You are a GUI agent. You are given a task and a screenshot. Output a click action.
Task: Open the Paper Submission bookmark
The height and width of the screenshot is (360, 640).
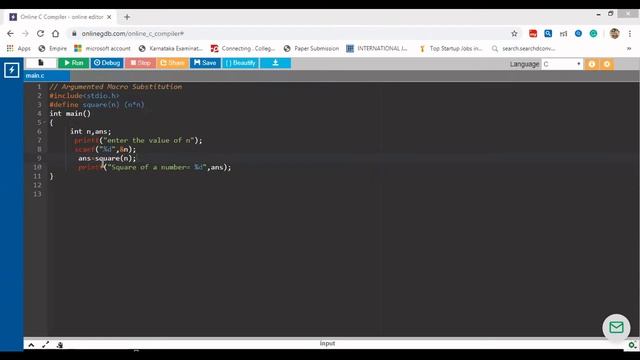(x=311, y=48)
